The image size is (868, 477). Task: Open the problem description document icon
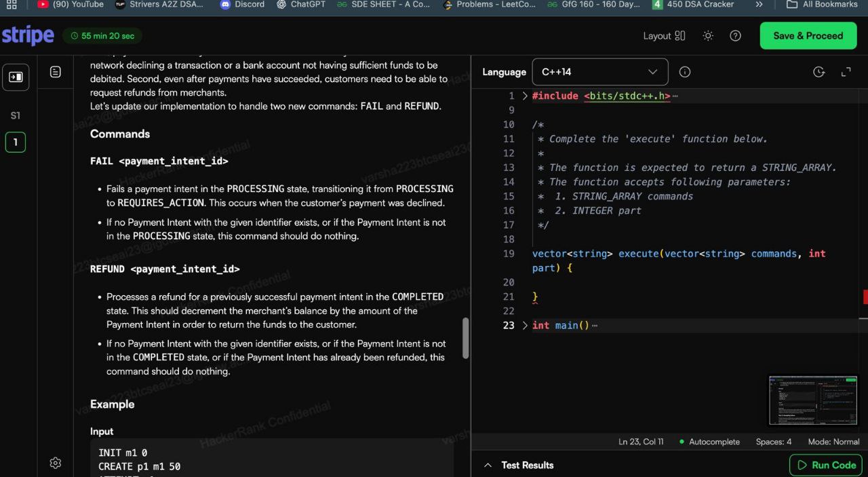point(56,72)
